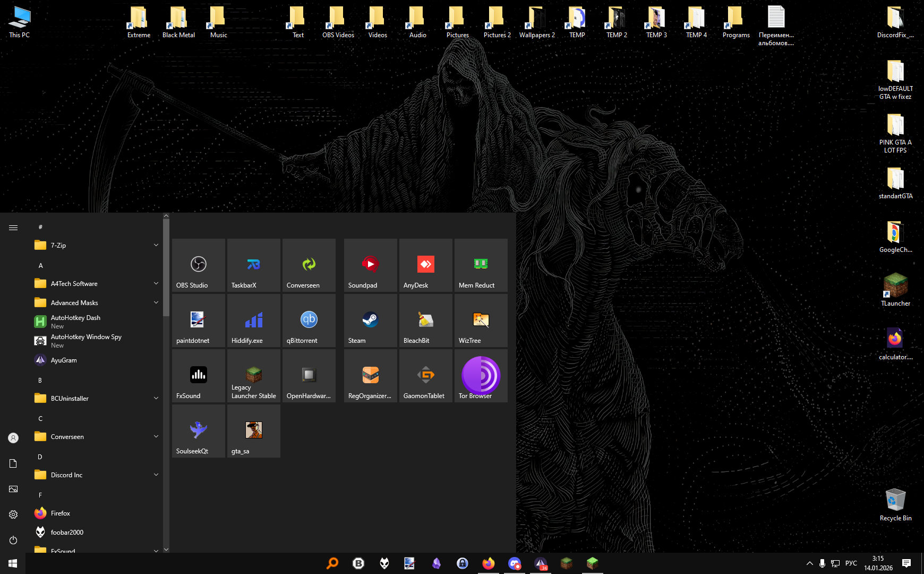924x574 pixels.
Task: Expand the BCUninstaller folder
Action: pyautogui.click(x=96, y=399)
